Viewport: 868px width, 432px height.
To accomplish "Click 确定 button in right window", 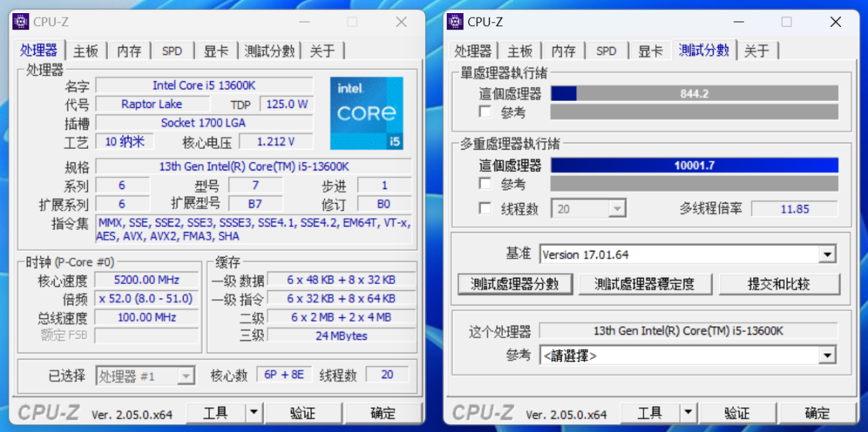I will coord(817,412).
